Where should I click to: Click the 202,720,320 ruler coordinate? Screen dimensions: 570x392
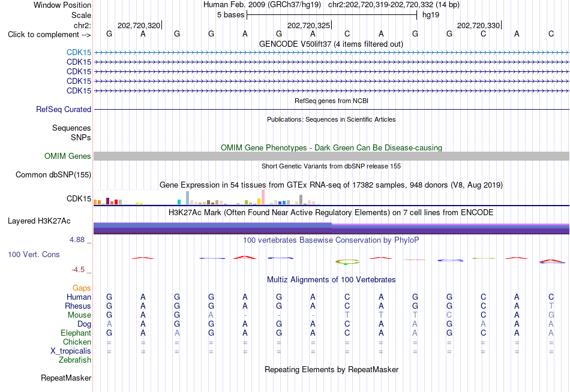click(139, 25)
